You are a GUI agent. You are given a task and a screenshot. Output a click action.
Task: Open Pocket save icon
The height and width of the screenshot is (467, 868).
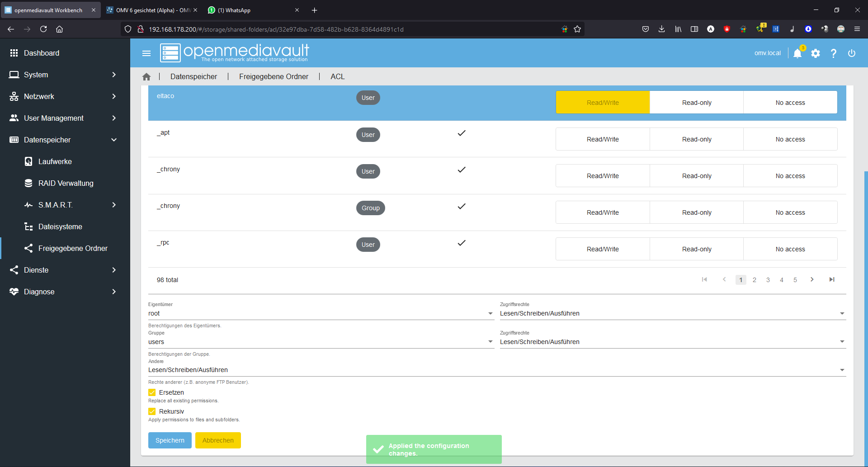[646, 29]
